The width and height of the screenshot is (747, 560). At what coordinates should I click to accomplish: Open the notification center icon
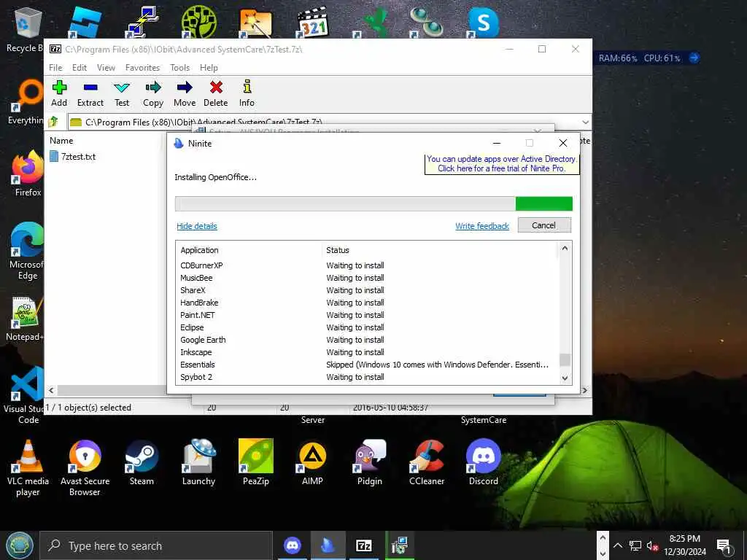coord(724,545)
